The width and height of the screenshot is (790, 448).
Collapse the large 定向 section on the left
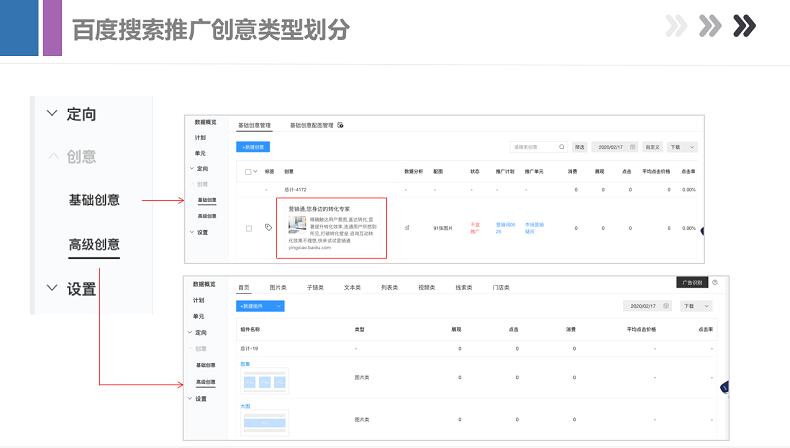click(52, 114)
